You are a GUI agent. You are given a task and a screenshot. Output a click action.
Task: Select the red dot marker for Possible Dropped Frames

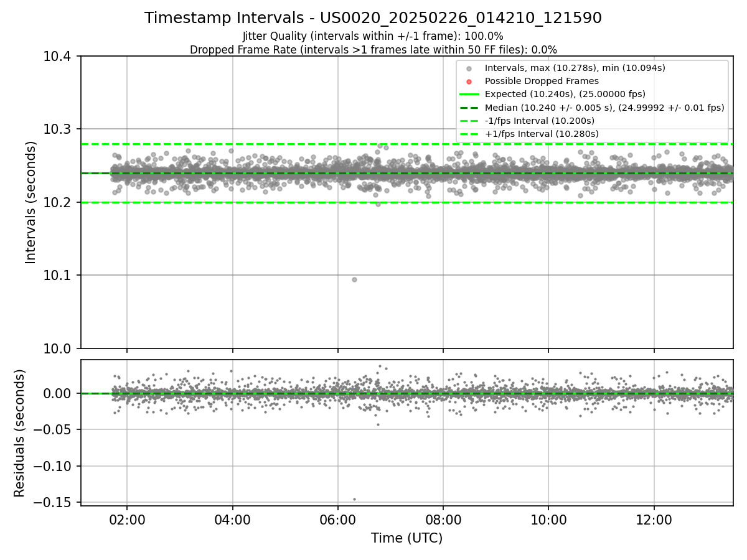[x=469, y=82]
